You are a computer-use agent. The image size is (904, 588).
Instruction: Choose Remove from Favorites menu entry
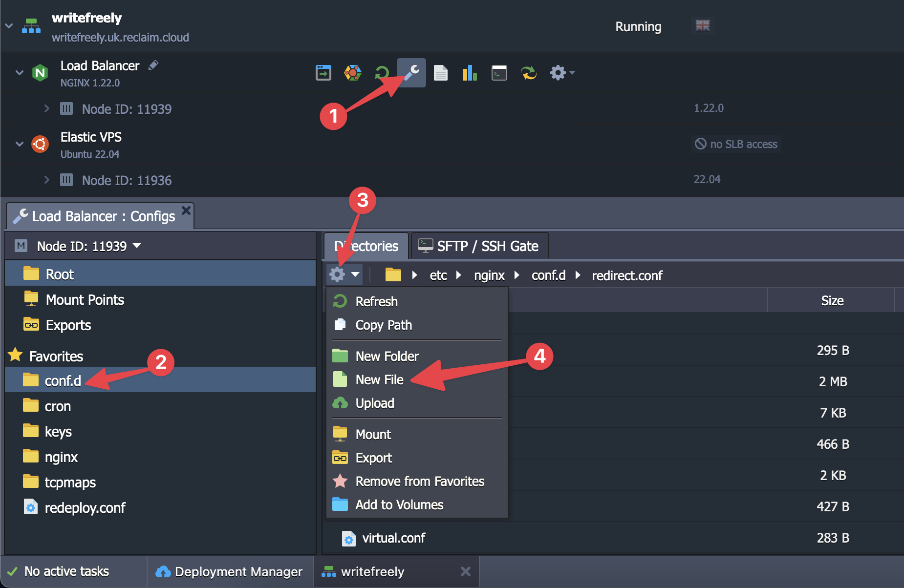[417, 481]
